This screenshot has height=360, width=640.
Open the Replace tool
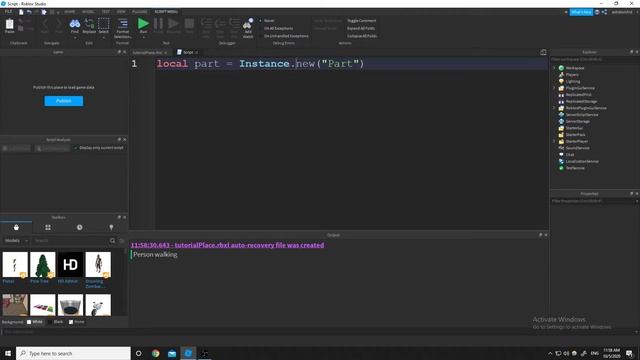click(89, 24)
